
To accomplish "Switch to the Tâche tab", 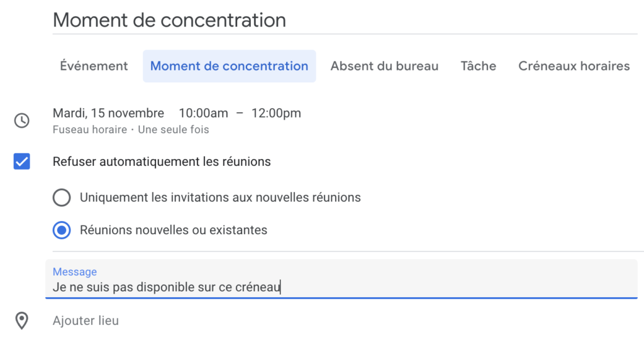I will (x=479, y=66).
